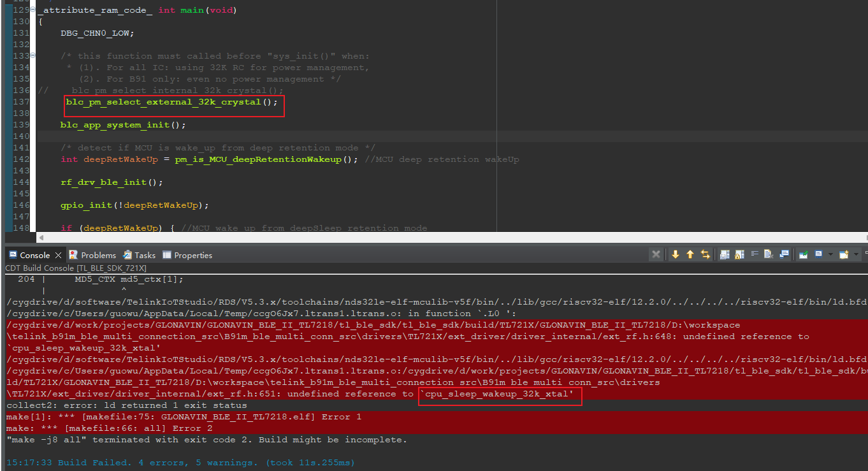This screenshot has width=868, height=471.
Task: Click the Open Console icon
Action: pyautogui.click(x=844, y=255)
